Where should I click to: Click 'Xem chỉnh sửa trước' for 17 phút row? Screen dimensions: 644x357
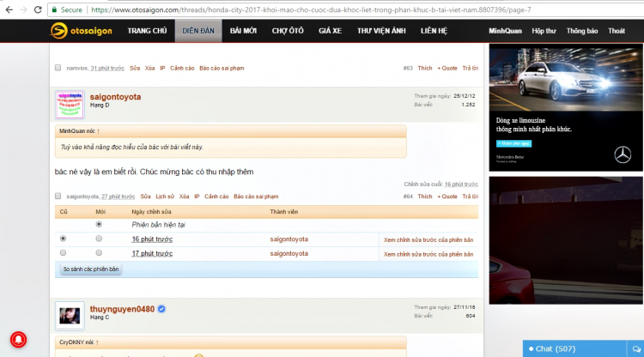pos(428,254)
